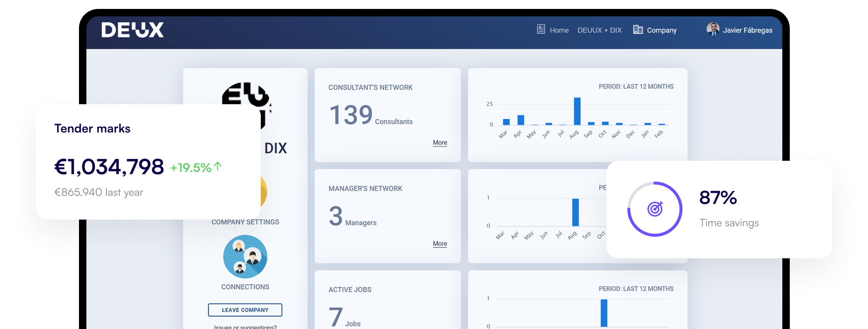Viewport: 868px width, 329px height.
Task: Click the 87% time savings value
Action: (x=718, y=198)
